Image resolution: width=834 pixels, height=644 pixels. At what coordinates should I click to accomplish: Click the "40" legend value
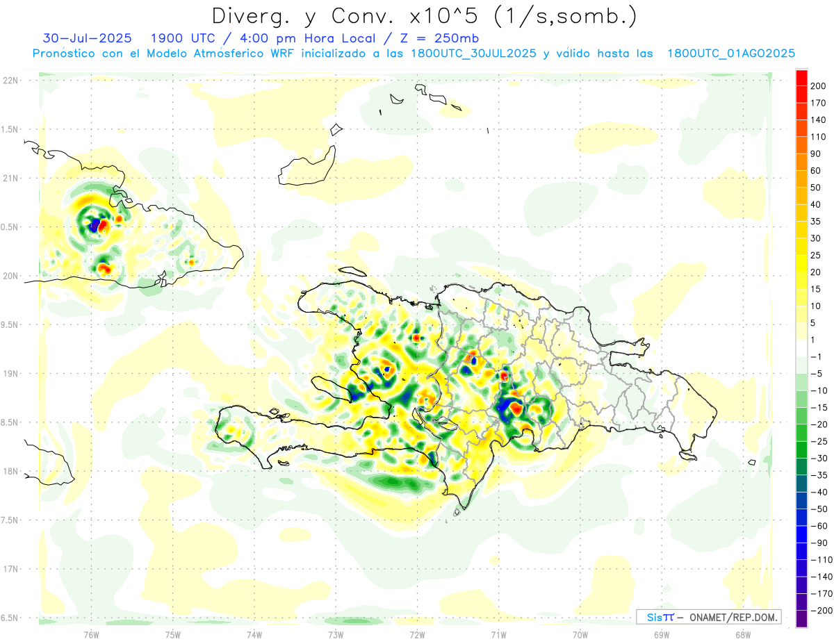(x=816, y=204)
